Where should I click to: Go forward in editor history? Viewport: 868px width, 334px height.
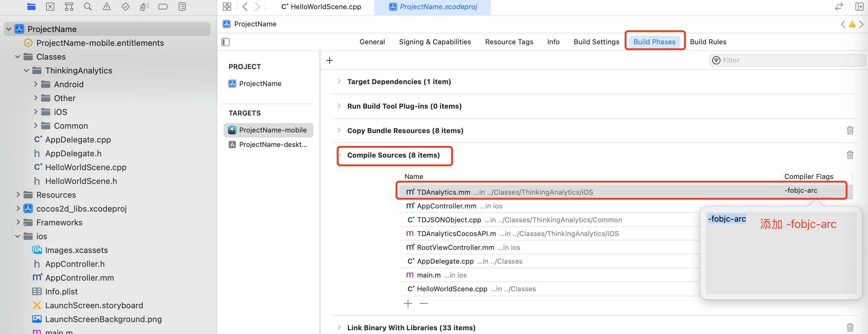pyautogui.click(x=257, y=6)
